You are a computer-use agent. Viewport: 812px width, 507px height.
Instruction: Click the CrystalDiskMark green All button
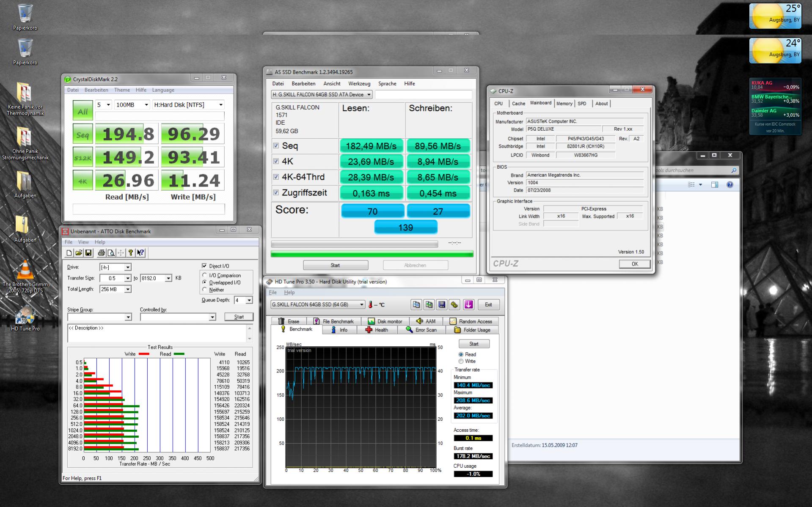tap(83, 111)
